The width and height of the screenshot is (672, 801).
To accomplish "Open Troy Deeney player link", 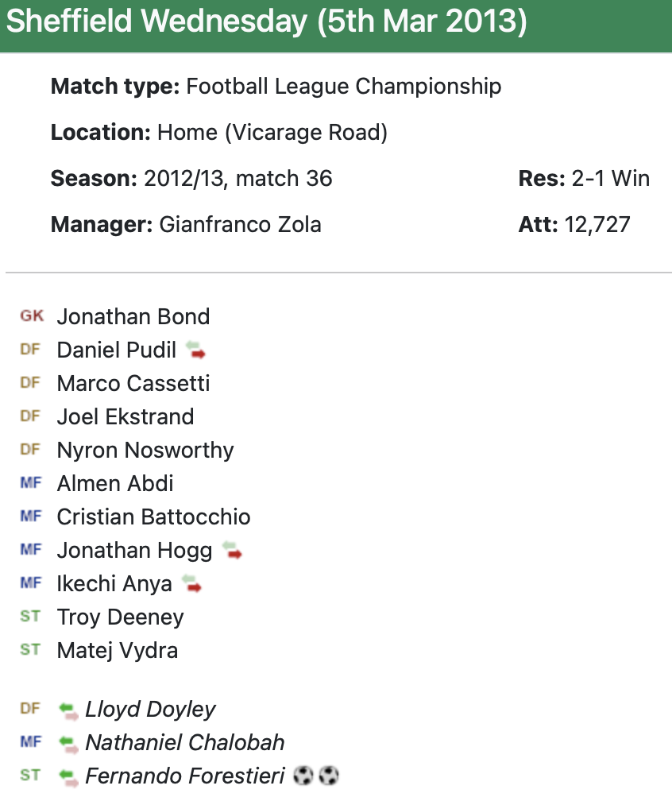I will pyautogui.click(x=120, y=617).
